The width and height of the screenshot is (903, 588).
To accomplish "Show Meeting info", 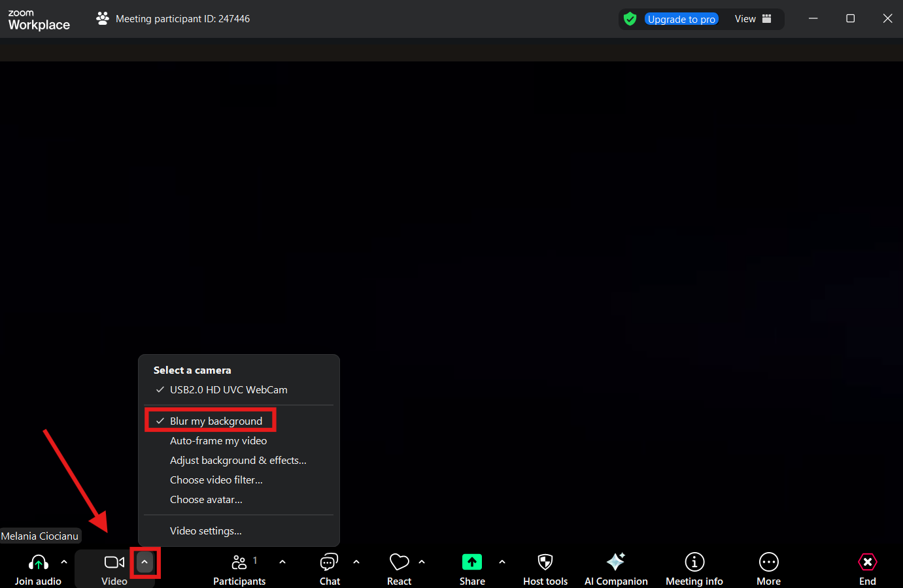I will (694, 563).
